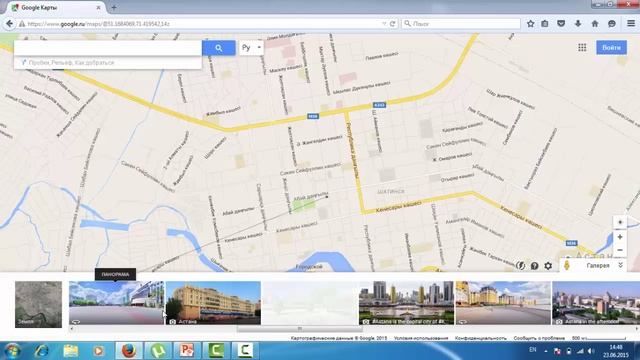Viewport: 640px width, 360px height.
Task: Click the gallery horizontal scrollbar handle
Action: [x=300, y=329]
